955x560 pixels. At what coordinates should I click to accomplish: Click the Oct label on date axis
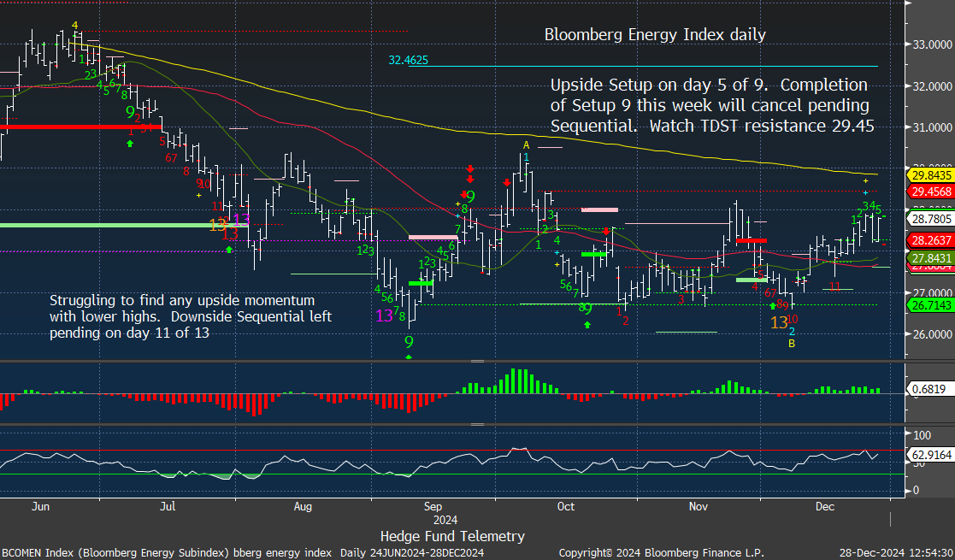coord(566,506)
